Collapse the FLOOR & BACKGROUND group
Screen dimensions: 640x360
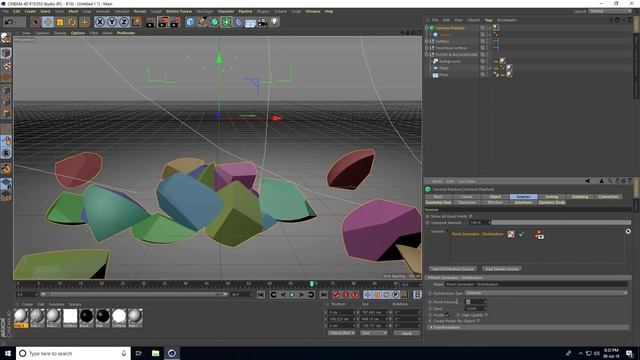[x=427, y=54]
